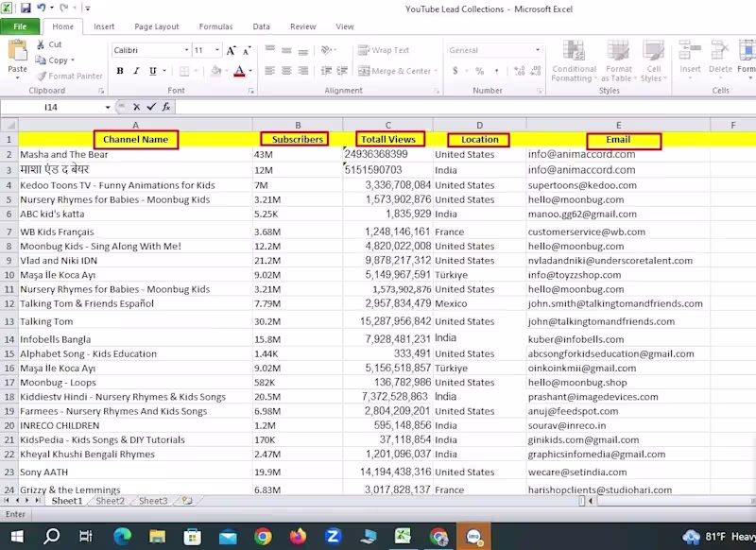The image size is (756, 550).
Task: Cancel the entry with the X in formula bar
Action: [x=136, y=107]
